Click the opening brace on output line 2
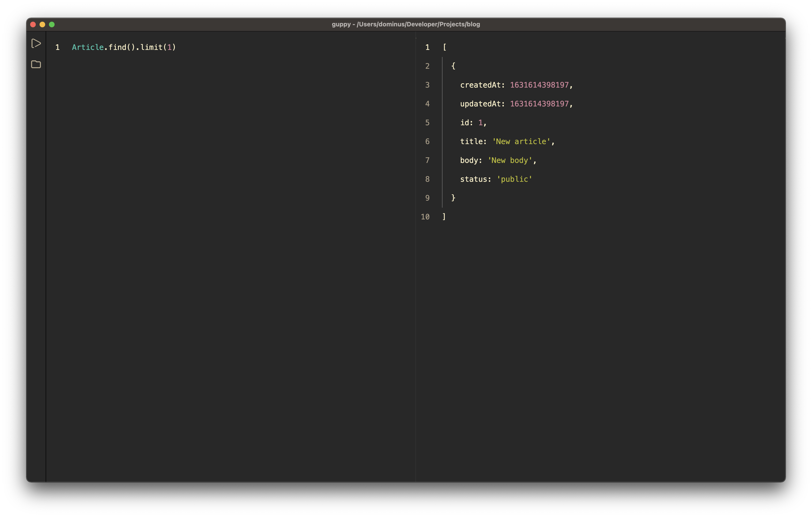 (453, 66)
